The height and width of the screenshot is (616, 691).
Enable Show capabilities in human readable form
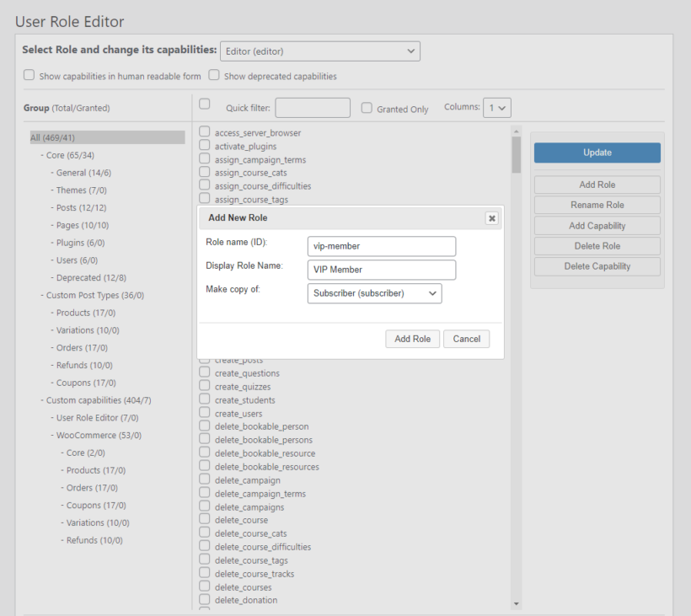(x=29, y=75)
